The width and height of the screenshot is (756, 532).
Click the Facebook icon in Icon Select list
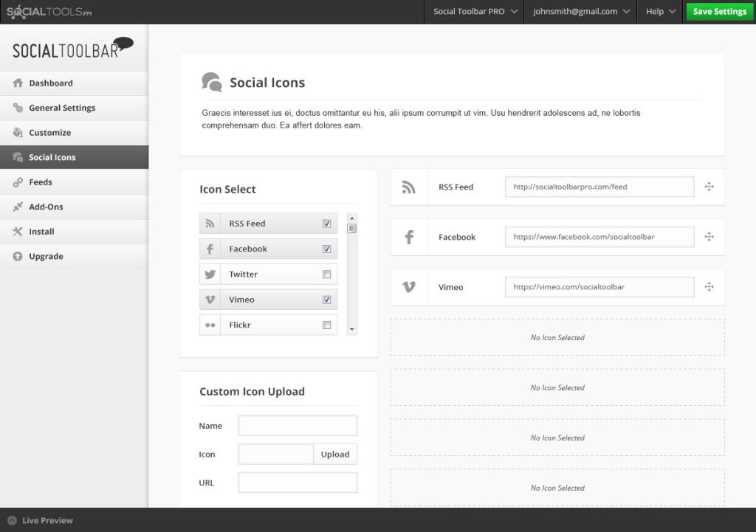[x=210, y=249]
